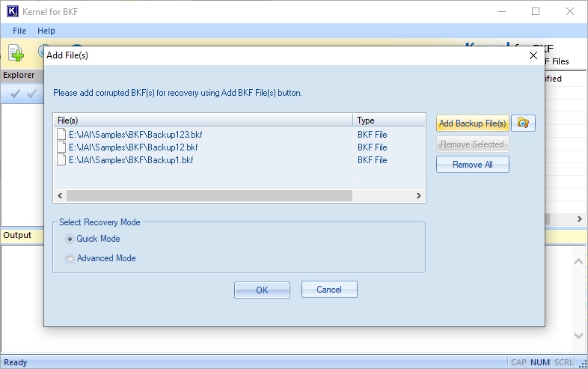Click the add file toolbar icon with green plus
Viewport: 588px width, 369px height.
click(x=16, y=53)
